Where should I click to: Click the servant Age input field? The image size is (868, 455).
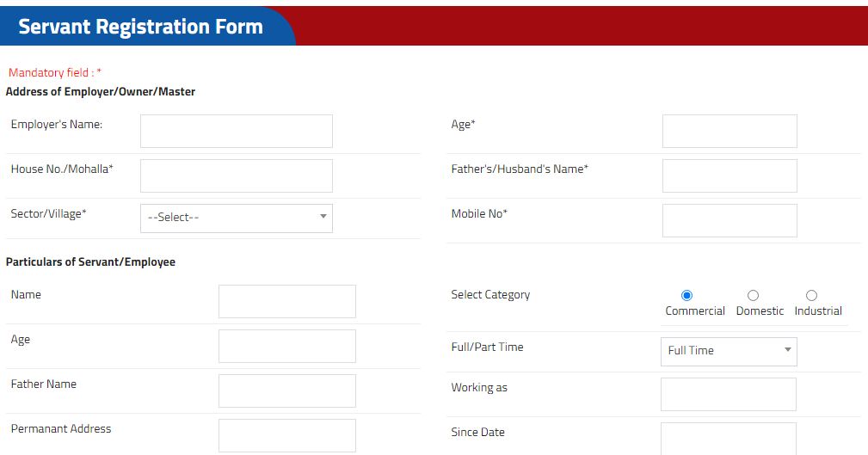286,346
